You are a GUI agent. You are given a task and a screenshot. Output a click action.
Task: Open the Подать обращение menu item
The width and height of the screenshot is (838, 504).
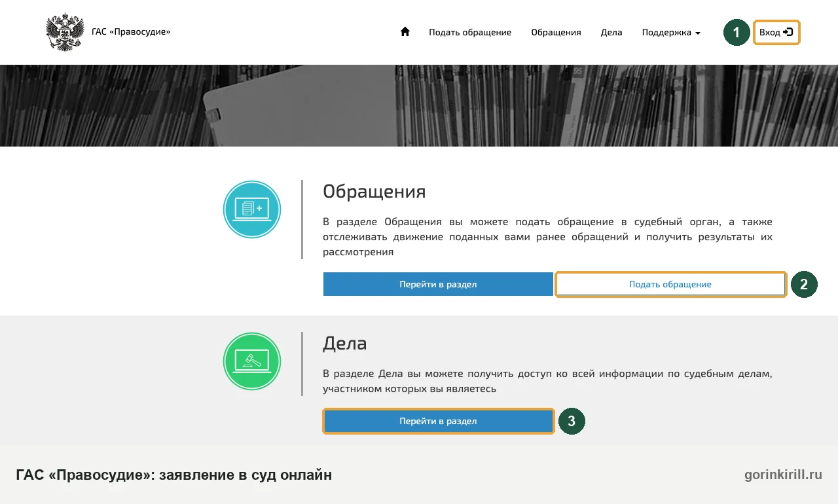click(x=470, y=32)
